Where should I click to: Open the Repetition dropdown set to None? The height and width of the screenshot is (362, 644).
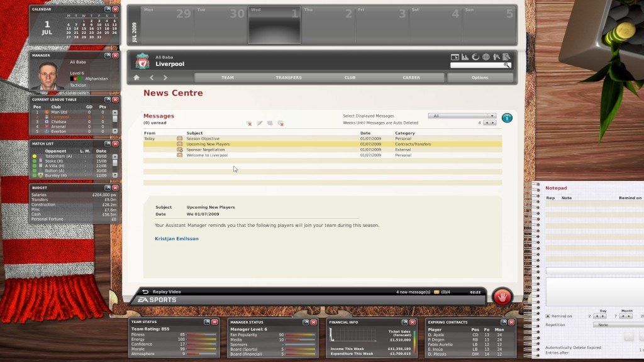pos(608,325)
